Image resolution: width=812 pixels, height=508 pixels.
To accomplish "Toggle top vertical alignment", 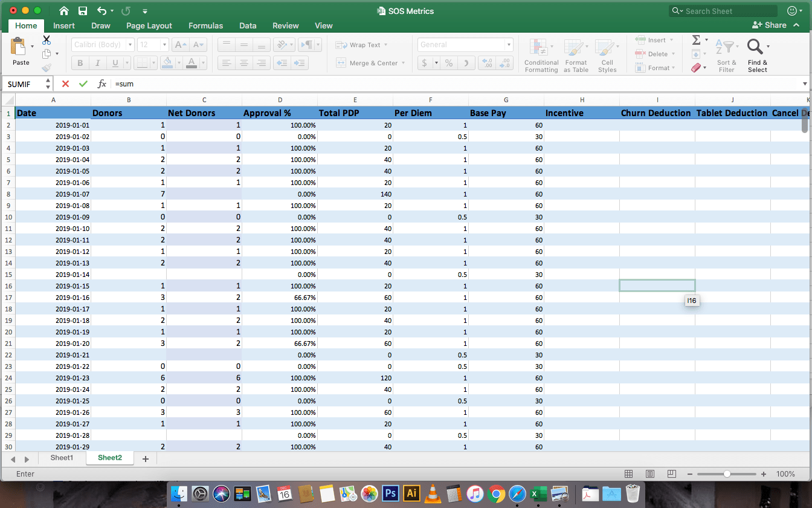I will coord(225,45).
